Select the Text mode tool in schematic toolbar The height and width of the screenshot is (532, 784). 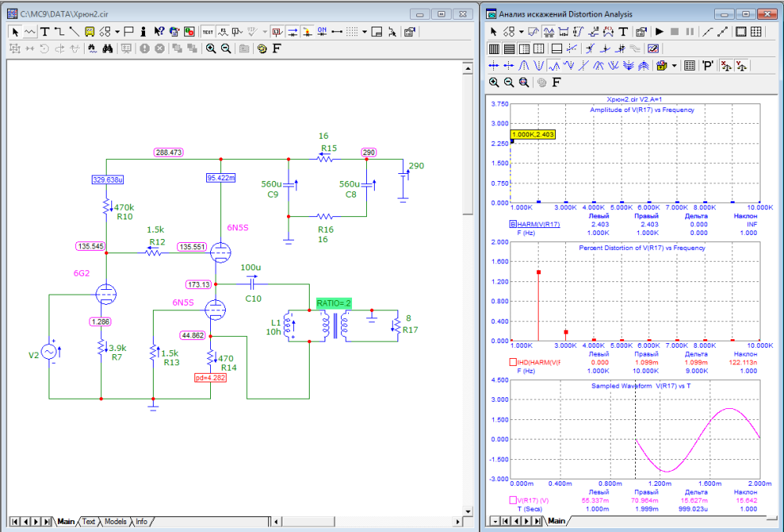pos(45,32)
